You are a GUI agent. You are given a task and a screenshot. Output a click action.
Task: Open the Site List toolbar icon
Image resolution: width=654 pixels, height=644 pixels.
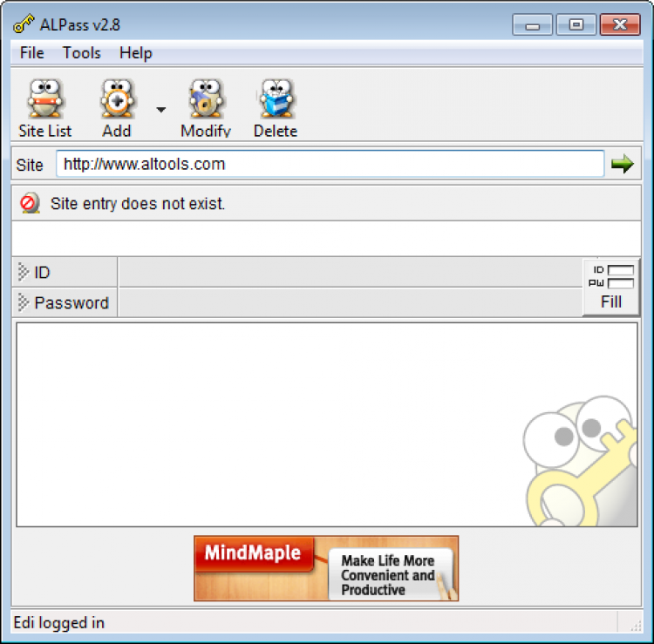(45, 99)
